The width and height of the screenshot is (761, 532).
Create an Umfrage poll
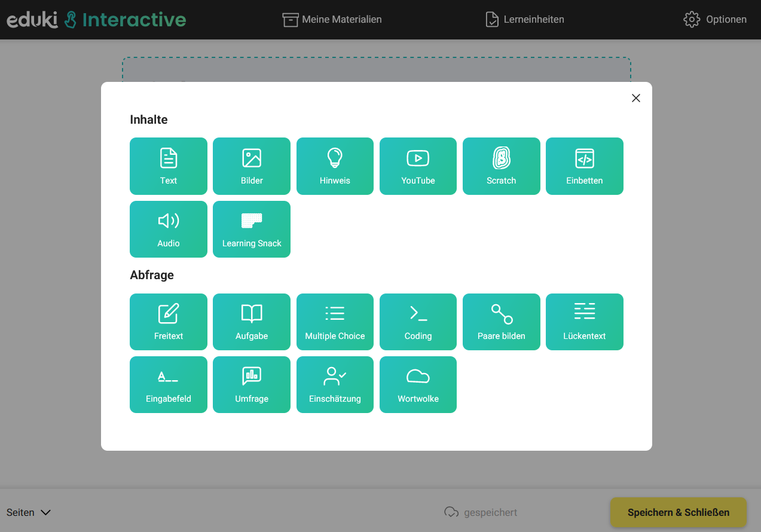251,384
